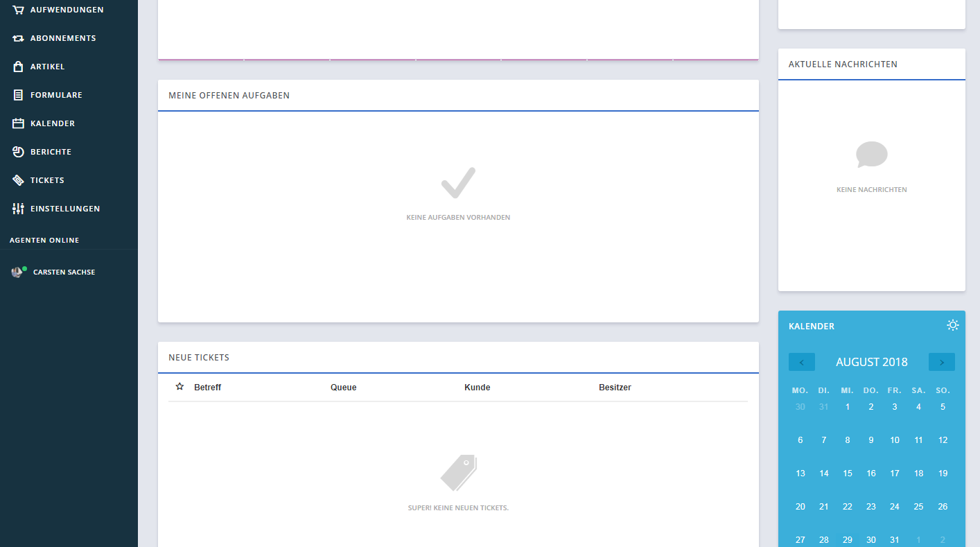Open Tickets via the ticket icon
Screen dimensions: 980x547
click(x=18, y=180)
